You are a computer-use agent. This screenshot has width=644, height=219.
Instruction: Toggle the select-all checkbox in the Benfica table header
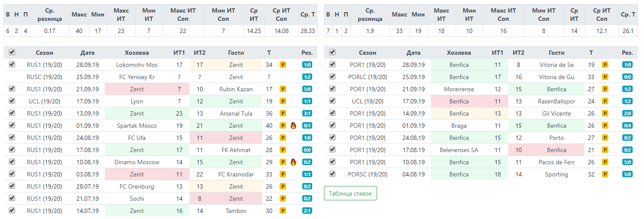[x=333, y=52]
